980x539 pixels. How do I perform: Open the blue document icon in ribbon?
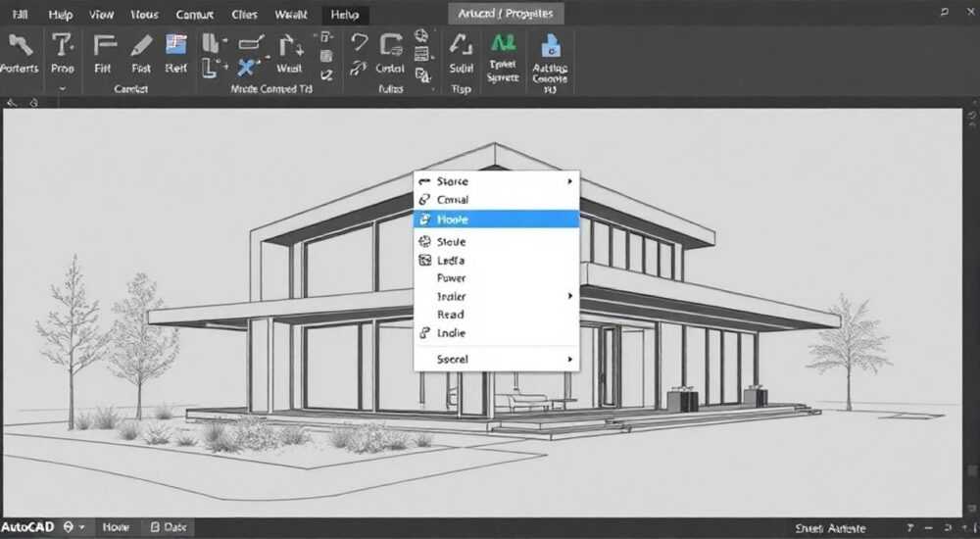(550, 46)
